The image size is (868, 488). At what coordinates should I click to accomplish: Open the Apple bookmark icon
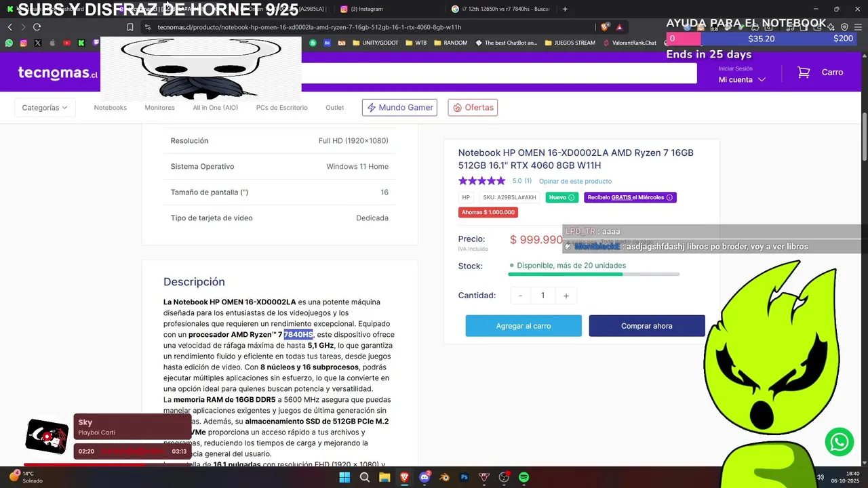[x=52, y=43]
